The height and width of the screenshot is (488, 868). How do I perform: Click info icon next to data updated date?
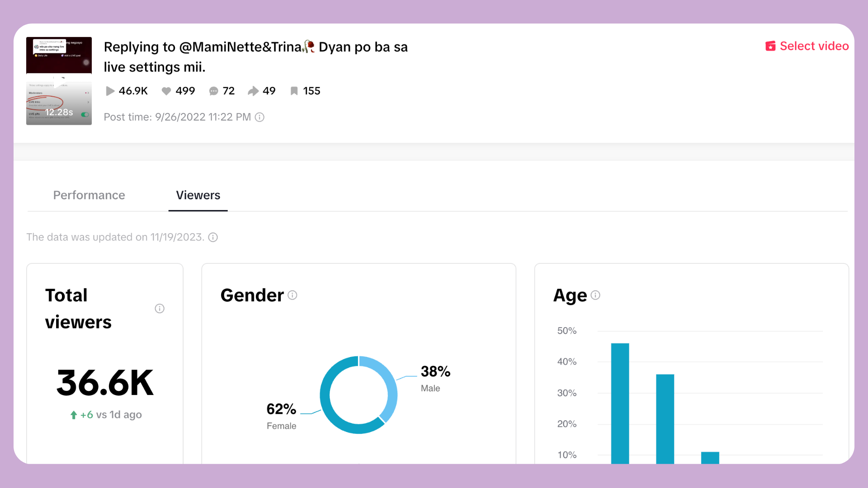tap(213, 238)
